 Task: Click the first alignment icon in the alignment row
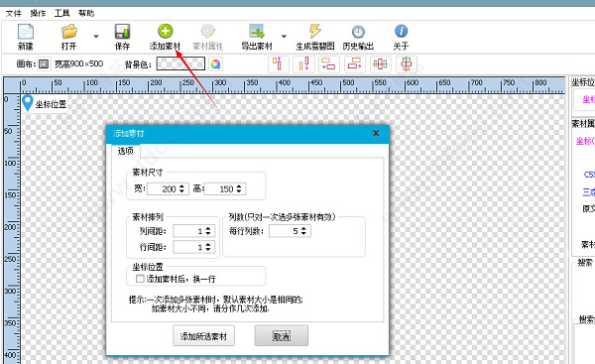point(278,63)
